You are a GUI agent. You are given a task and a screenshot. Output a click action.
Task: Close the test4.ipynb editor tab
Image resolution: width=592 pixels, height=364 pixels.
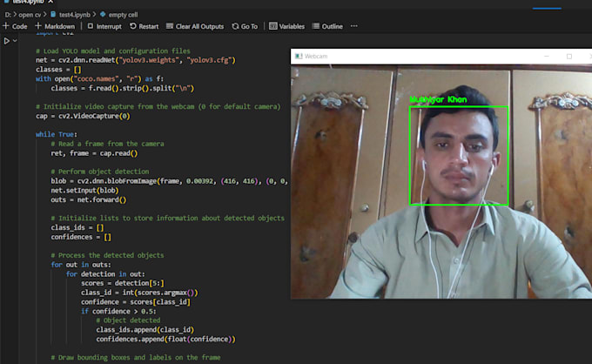(x=50, y=2)
